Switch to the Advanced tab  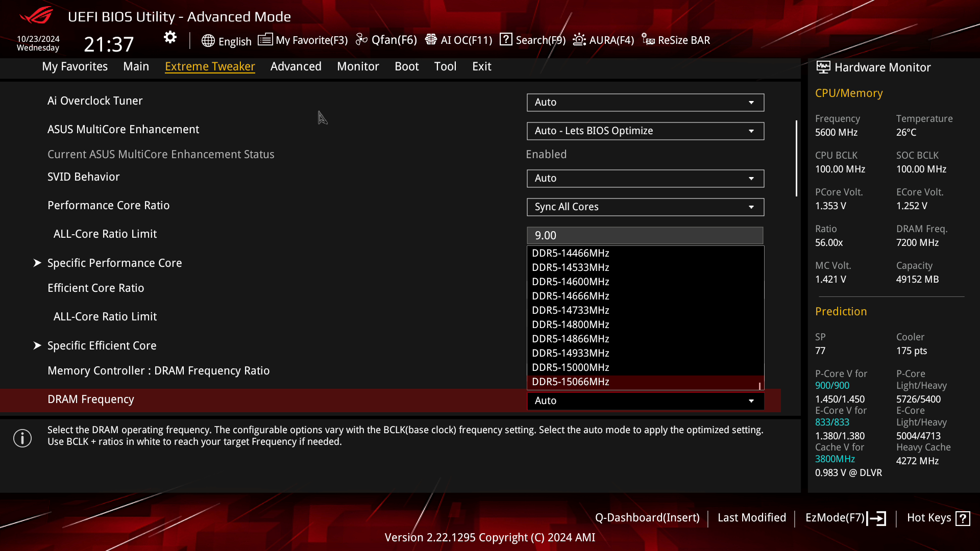[x=296, y=66]
